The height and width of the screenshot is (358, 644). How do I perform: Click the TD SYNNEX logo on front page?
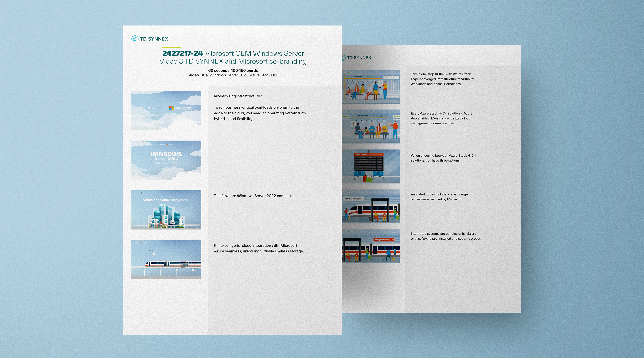pos(150,39)
